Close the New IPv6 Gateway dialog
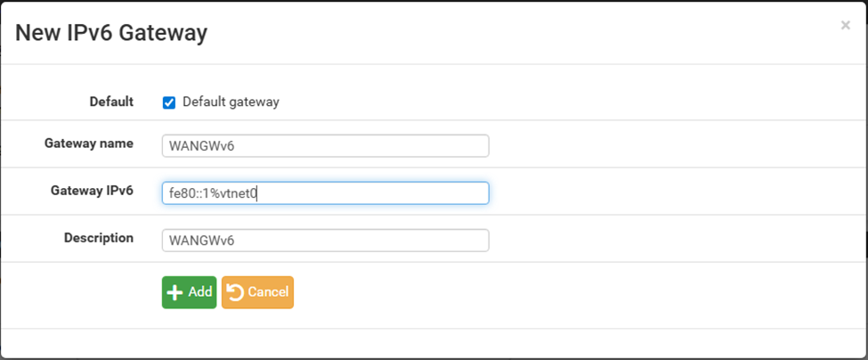Viewport: 868px width, 360px height. click(845, 26)
